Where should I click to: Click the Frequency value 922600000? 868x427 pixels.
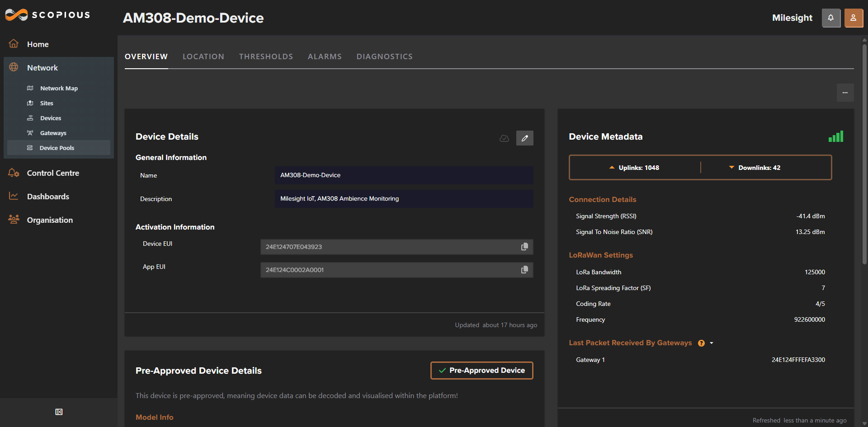810,319
